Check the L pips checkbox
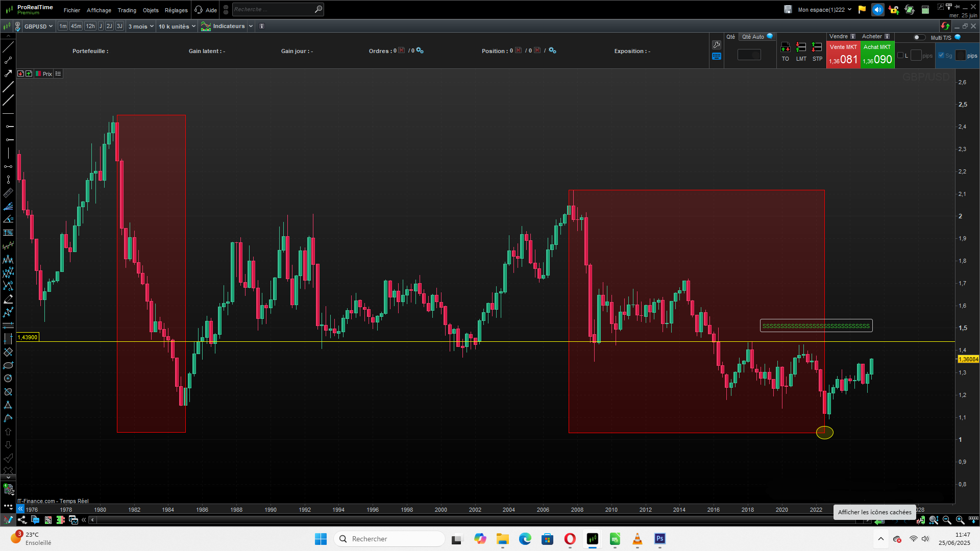The width and height of the screenshot is (980, 551). (x=900, y=56)
